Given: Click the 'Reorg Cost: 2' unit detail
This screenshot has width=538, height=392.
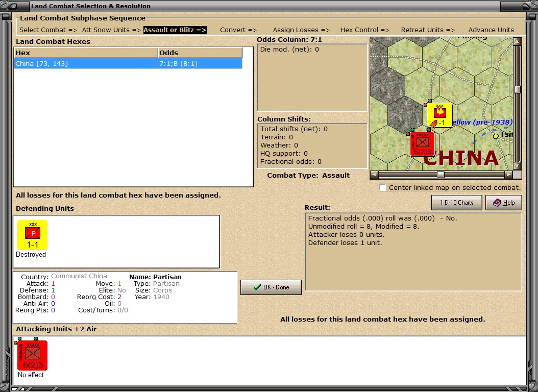Looking at the screenshot, I should pos(99,297).
